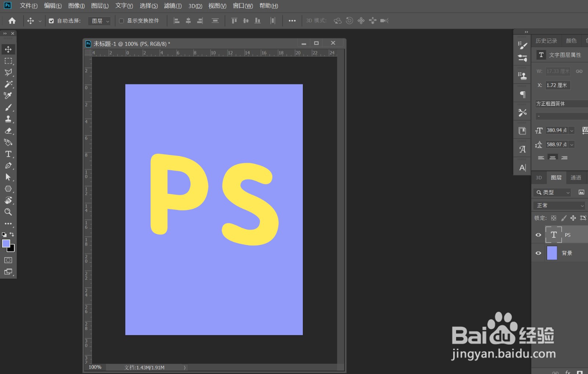This screenshot has height=374, width=588.
Task: Open the Paragraph panel icon
Action: [x=522, y=95]
